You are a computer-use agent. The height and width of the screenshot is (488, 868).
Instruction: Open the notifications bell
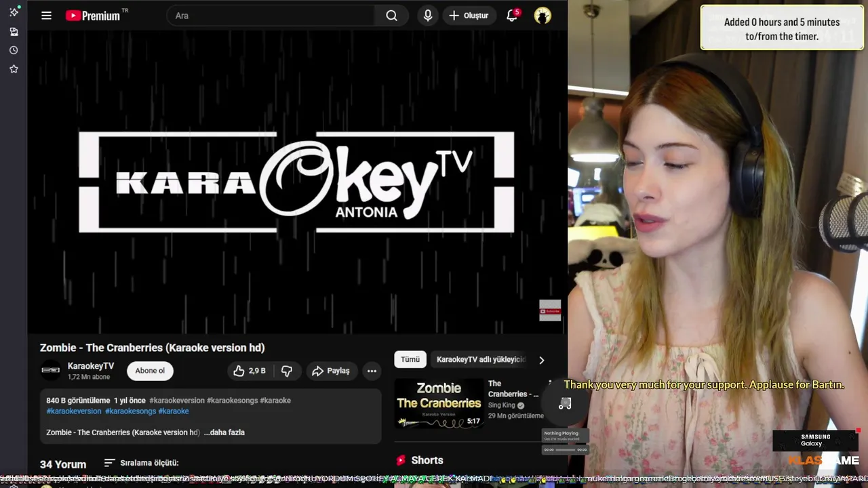click(x=512, y=16)
